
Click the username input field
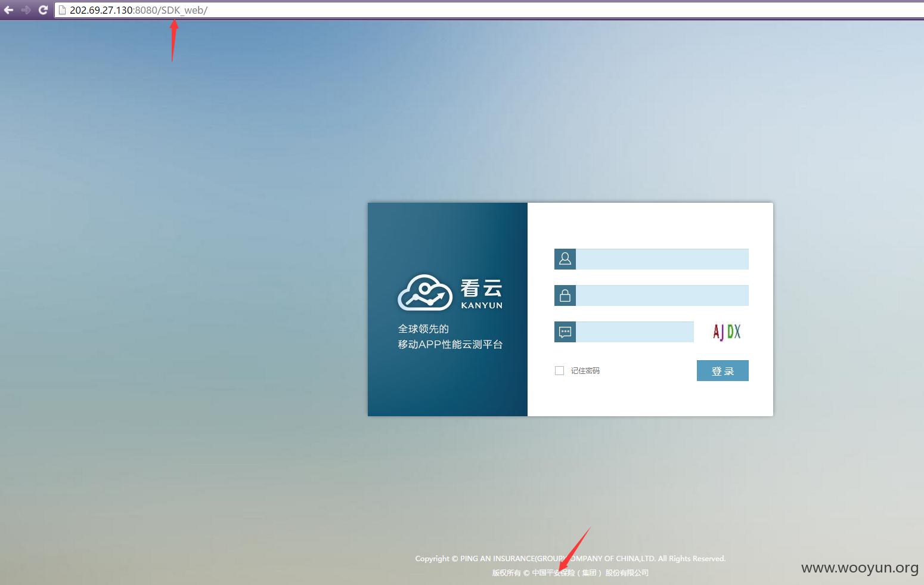662,259
